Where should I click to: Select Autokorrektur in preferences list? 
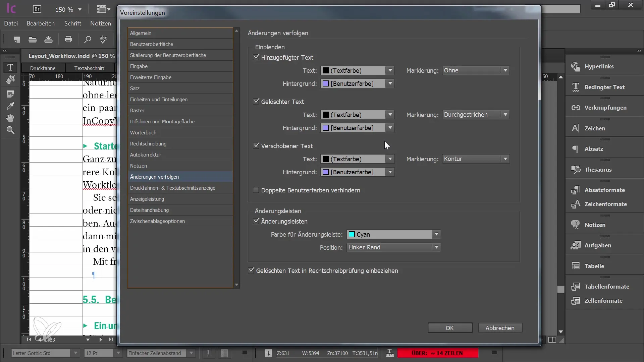(146, 155)
